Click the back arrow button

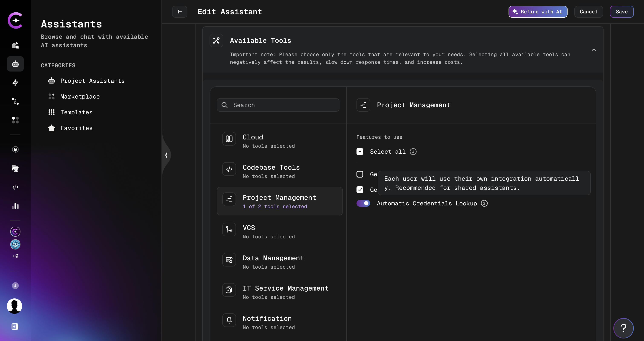pyautogui.click(x=180, y=12)
